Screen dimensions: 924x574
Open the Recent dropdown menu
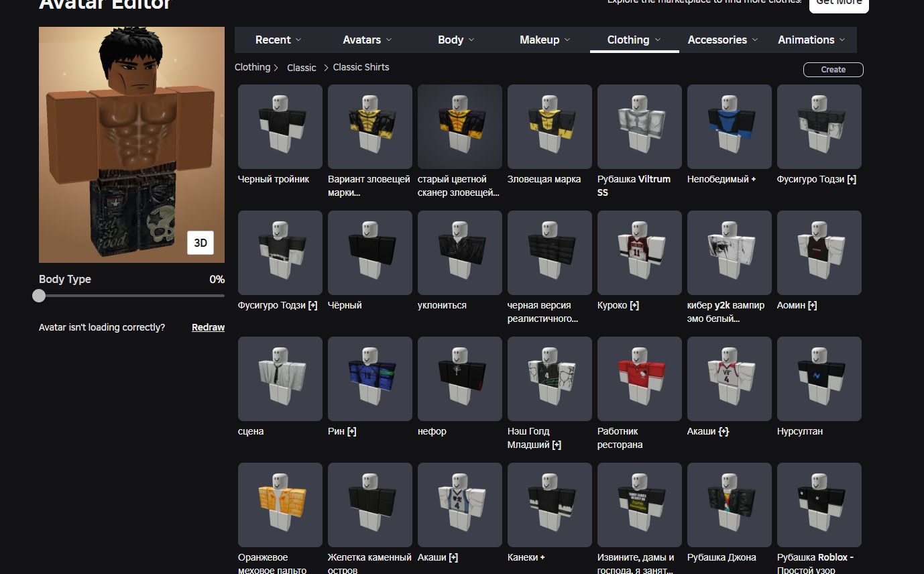point(278,40)
